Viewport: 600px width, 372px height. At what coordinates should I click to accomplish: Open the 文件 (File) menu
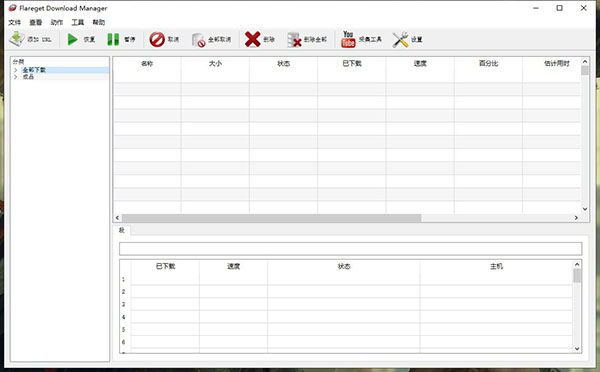(15, 22)
